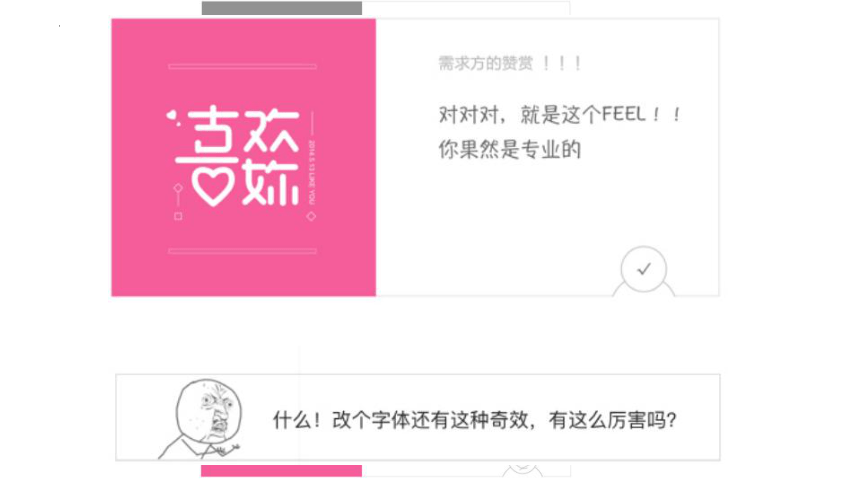Image resolution: width=860 pixels, height=484 pixels.
Task: Click the thin vertical line above date text
Action: (312, 123)
